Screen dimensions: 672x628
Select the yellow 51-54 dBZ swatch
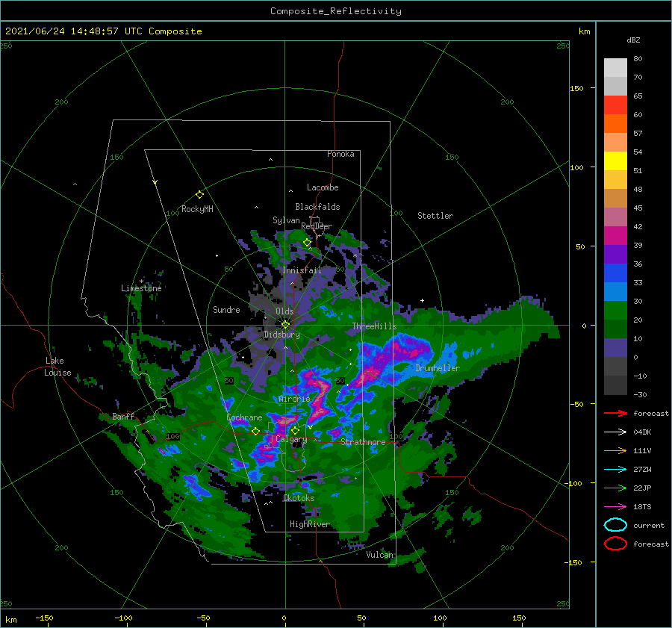(x=615, y=161)
